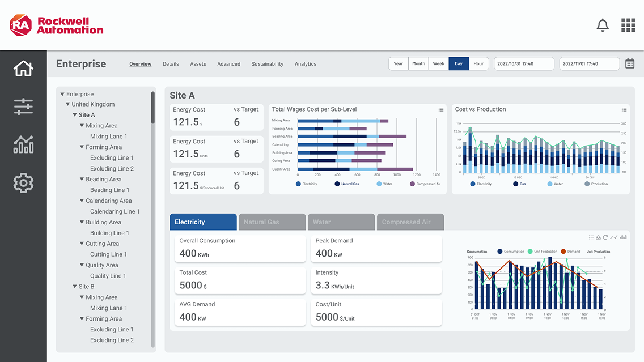
Task: Switch consumption chart to bar view
Action: pyautogui.click(x=623, y=237)
